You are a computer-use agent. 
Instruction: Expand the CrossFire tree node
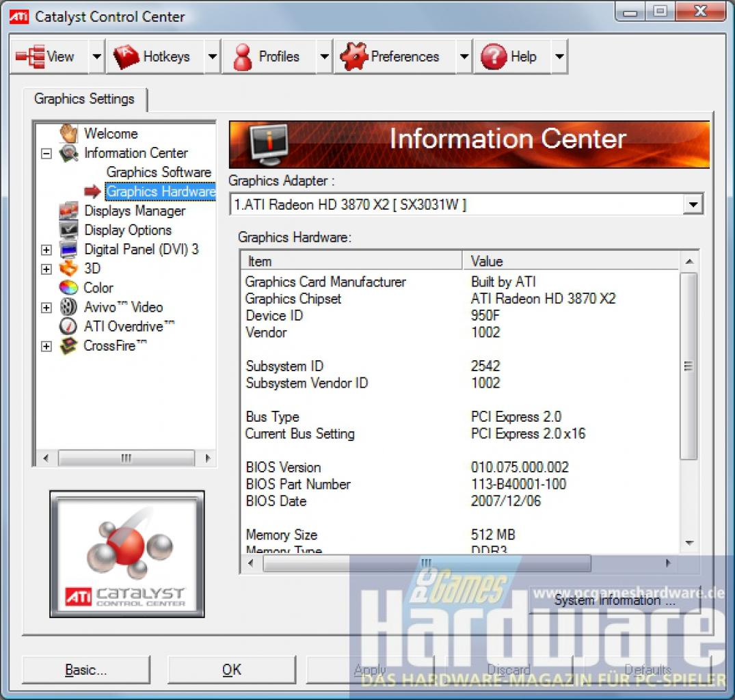(46, 347)
